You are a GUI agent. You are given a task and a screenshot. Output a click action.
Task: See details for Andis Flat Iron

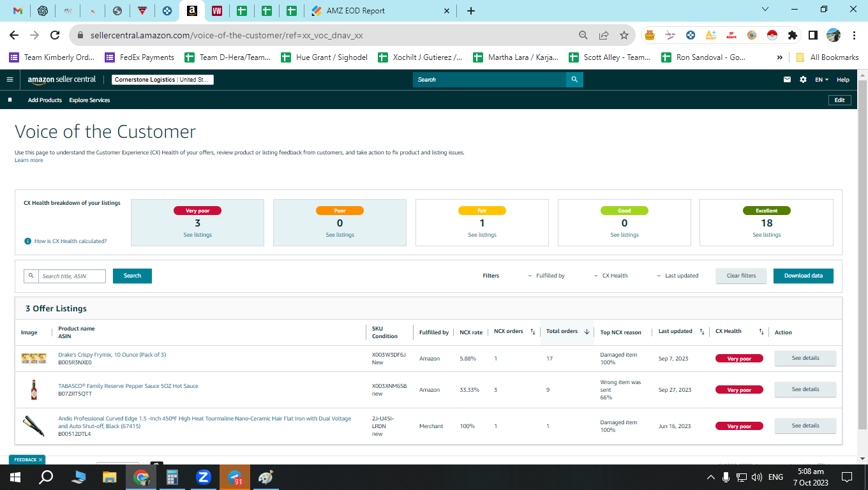(805, 426)
